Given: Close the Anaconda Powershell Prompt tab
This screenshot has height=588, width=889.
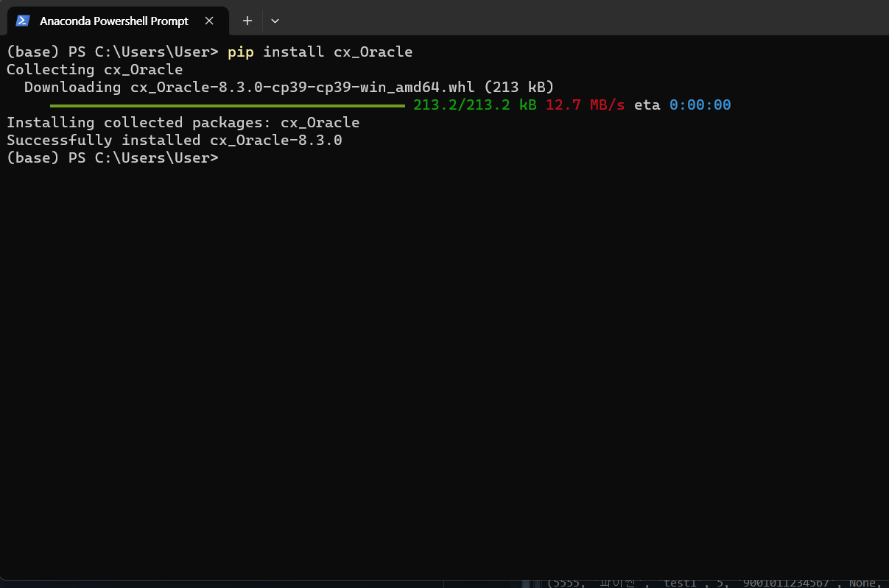Looking at the screenshot, I should tap(209, 21).
